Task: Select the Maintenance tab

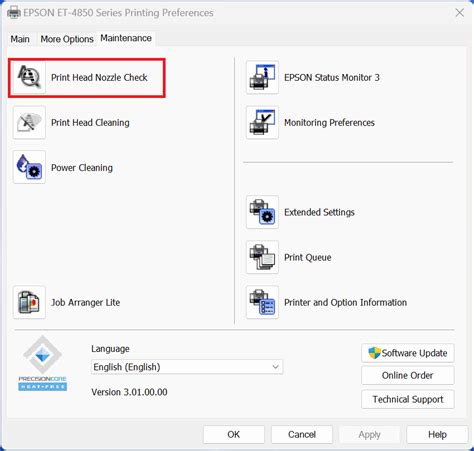Action: (126, 38)
